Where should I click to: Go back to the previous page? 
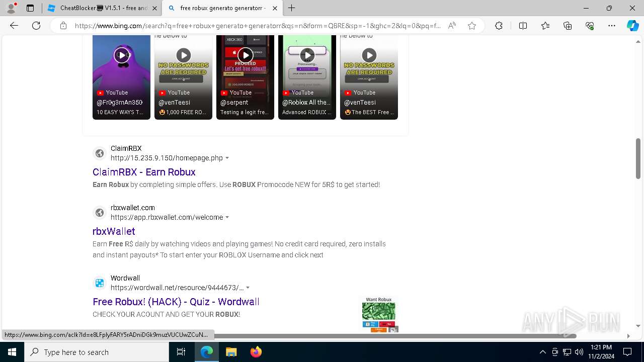point(14,26)
